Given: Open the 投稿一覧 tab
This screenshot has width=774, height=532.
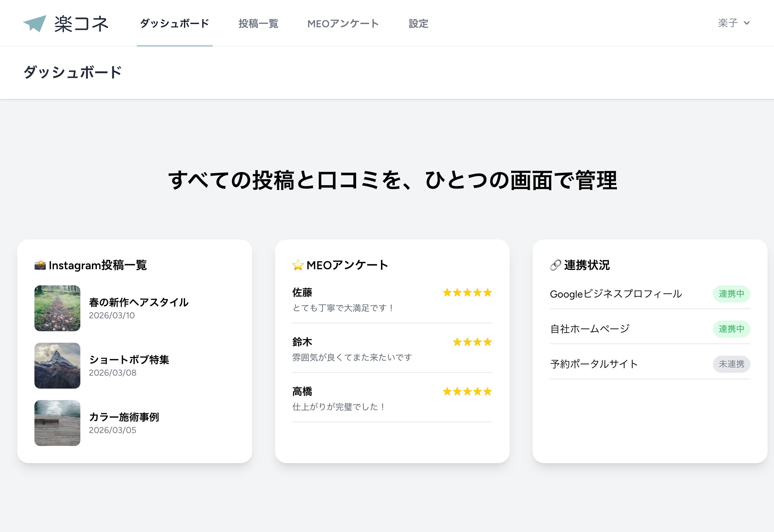Looking at the screenshot, I should pyautogui.click(x=258, y=24).
